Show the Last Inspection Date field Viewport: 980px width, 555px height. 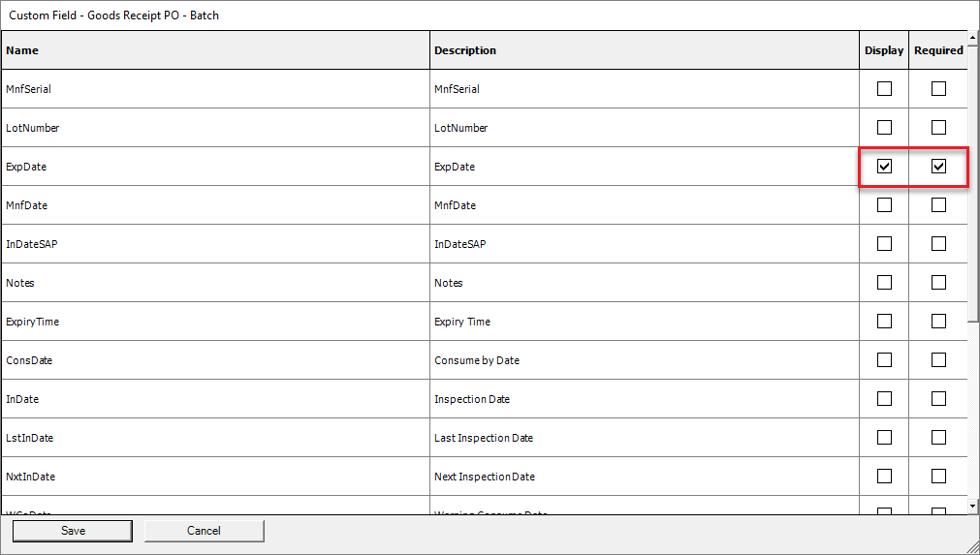[x=884, y=438]
